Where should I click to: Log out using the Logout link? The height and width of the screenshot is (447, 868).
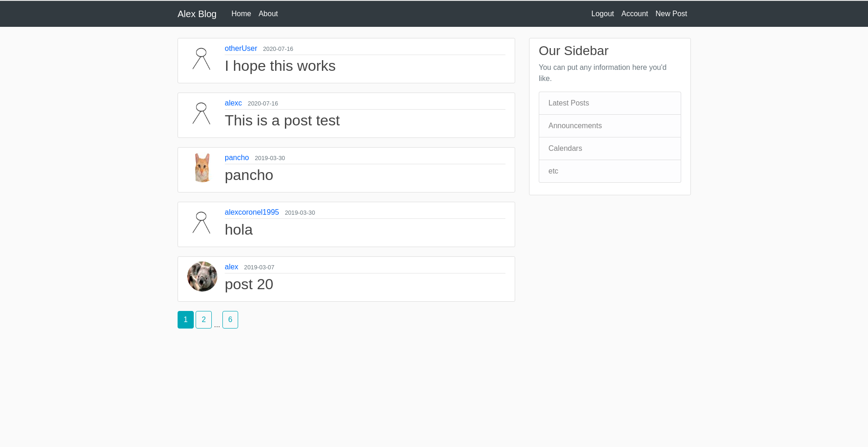(x=603, y=14)
